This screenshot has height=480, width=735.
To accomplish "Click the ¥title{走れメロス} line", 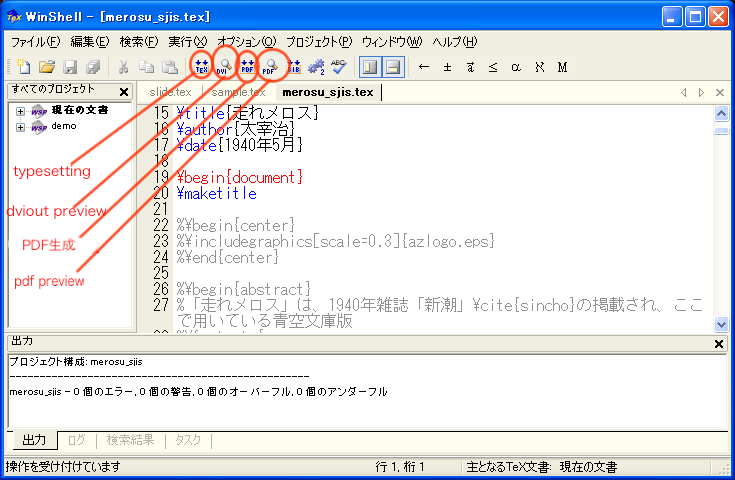I will point(248,113).
